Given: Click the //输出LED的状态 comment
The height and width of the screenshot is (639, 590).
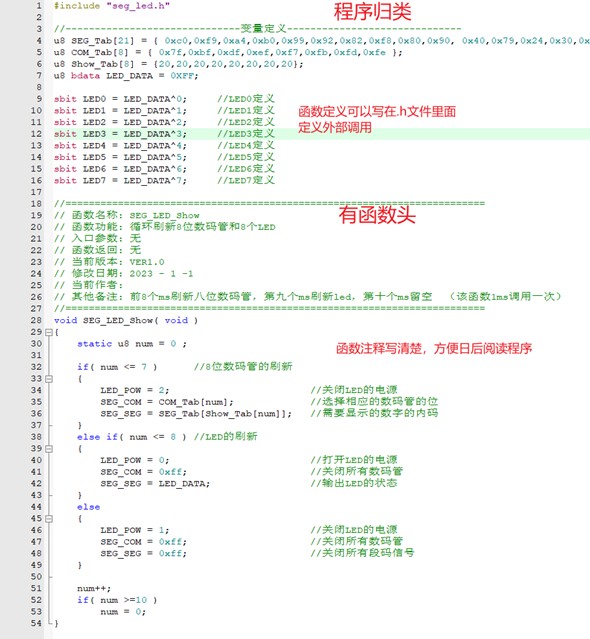Looking at the screenshot, I should coord(354,483).
